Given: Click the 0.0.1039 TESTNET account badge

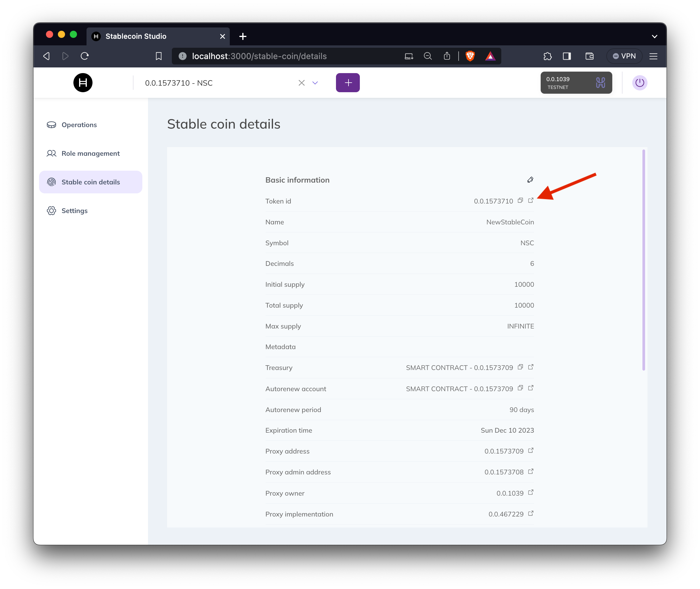Looking at the screenshot, I should coord(576,83).
